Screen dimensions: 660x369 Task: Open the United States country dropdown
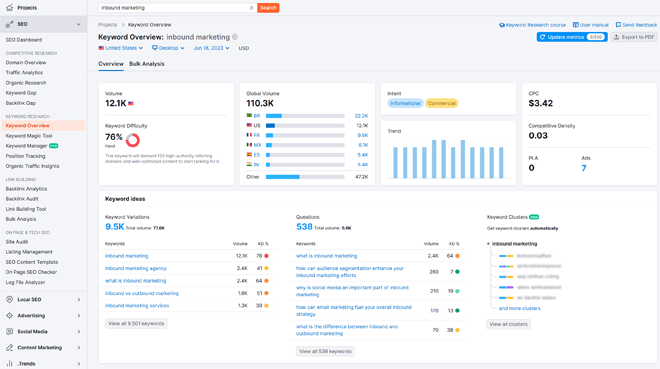pos(121,48)
